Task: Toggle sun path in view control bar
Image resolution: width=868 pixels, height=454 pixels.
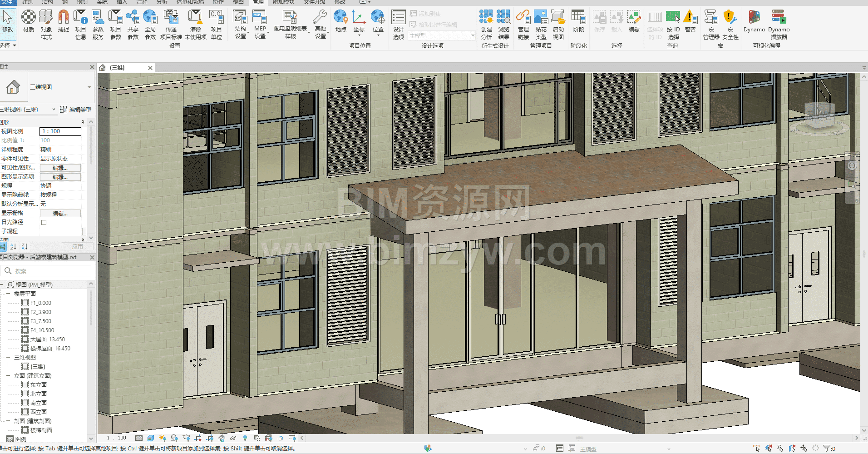Action: (163, 438)
